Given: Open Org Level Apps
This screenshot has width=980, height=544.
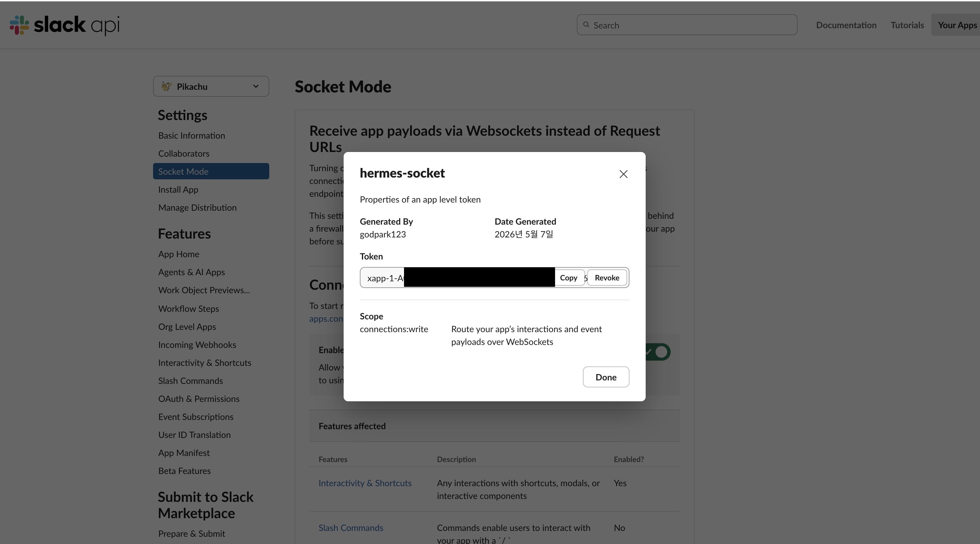Looking at the screenshot, I should [187, 327].
